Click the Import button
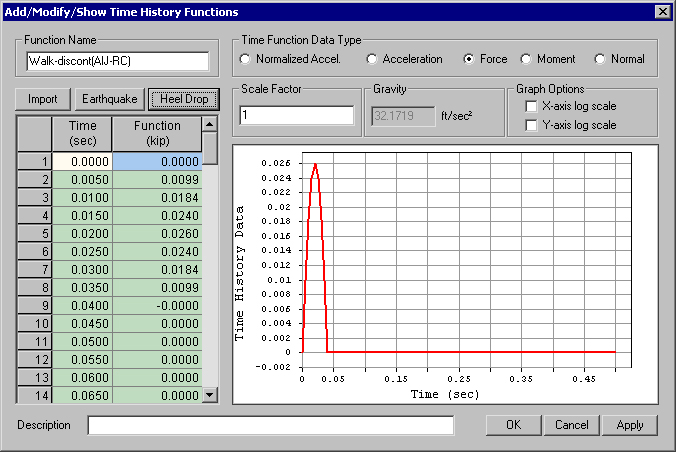Viewport: 676px width, 452px height. (x=42, y=99)
